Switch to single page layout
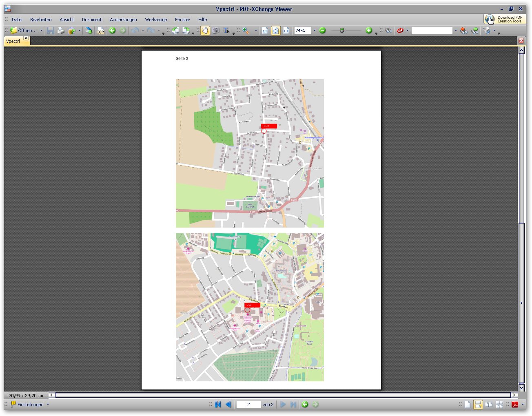 pyautogui.click(x=468, y=405)
